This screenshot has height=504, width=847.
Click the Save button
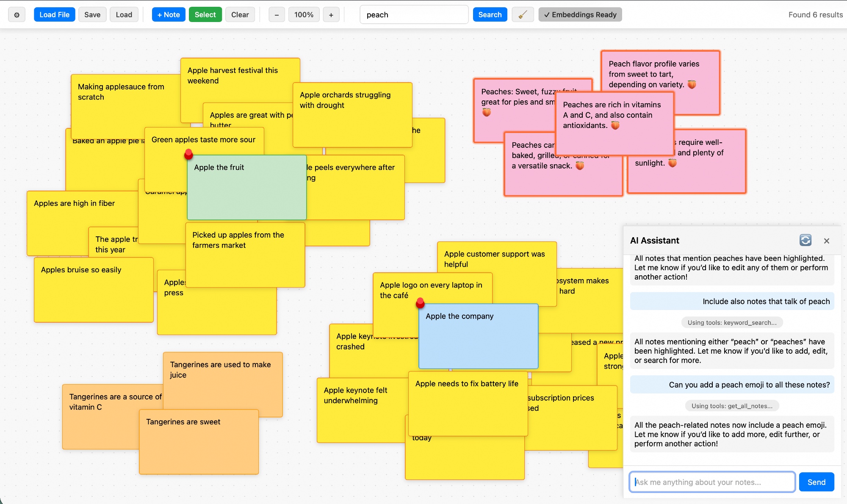(x=92, y=15)
